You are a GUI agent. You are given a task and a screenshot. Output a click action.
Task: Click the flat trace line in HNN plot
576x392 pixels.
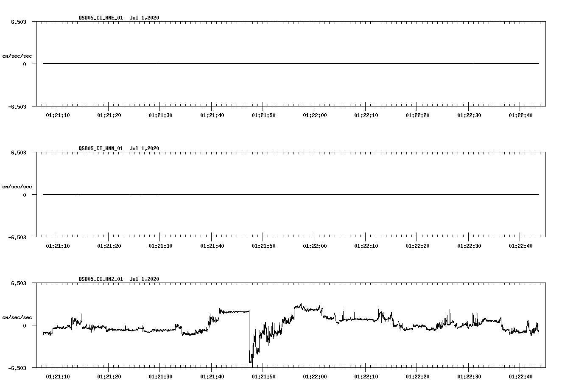291,194
